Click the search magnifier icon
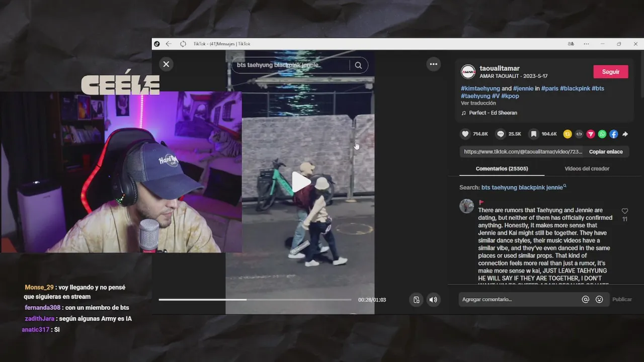This screenshot has height=362, width=644. click(358, 65)
